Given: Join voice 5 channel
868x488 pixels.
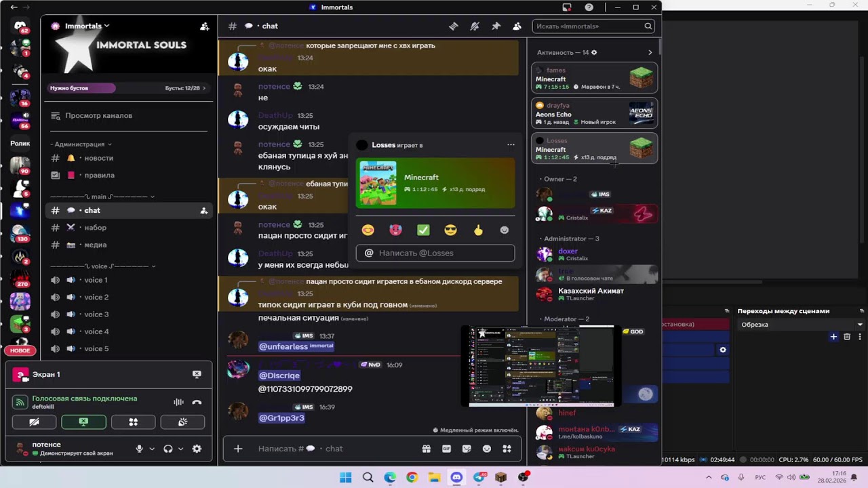Looking at the screenshot, I should click(x=129, y=349).
